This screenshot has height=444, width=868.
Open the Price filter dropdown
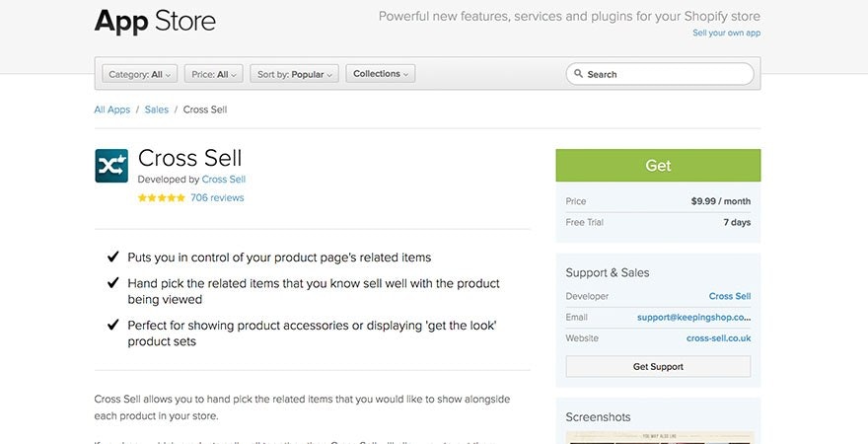pos(214,74)
